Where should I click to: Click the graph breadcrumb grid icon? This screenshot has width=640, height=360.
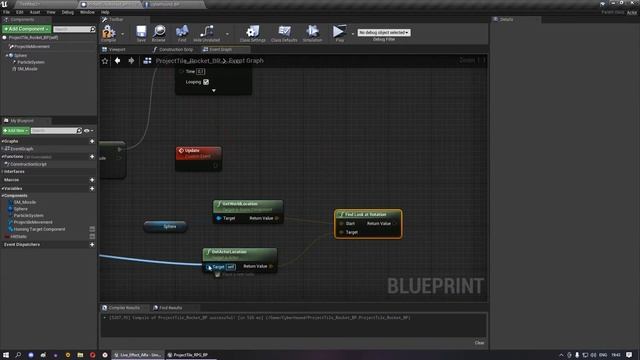click(x=147, y=61)
